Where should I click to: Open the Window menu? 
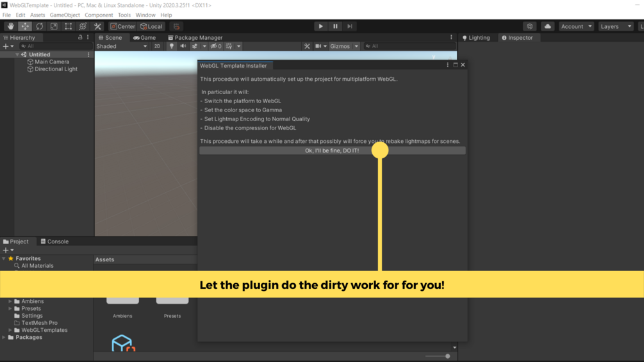(x=145, y=15)
